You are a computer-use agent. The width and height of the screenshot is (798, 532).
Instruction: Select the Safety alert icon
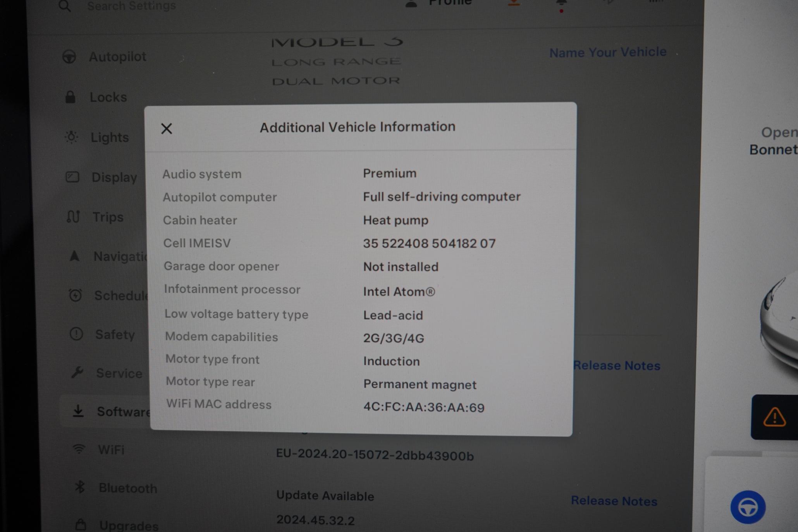click(x=76, y=334)
